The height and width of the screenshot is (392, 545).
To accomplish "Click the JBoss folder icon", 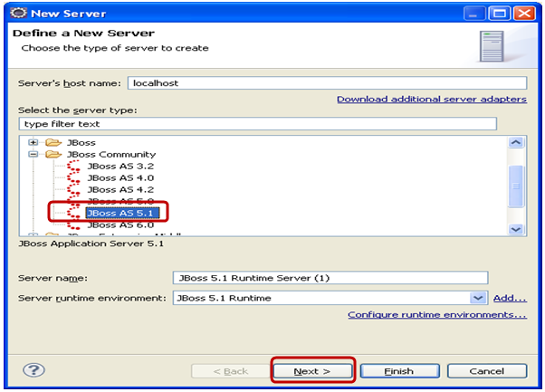I will click(x=53, y=142).
